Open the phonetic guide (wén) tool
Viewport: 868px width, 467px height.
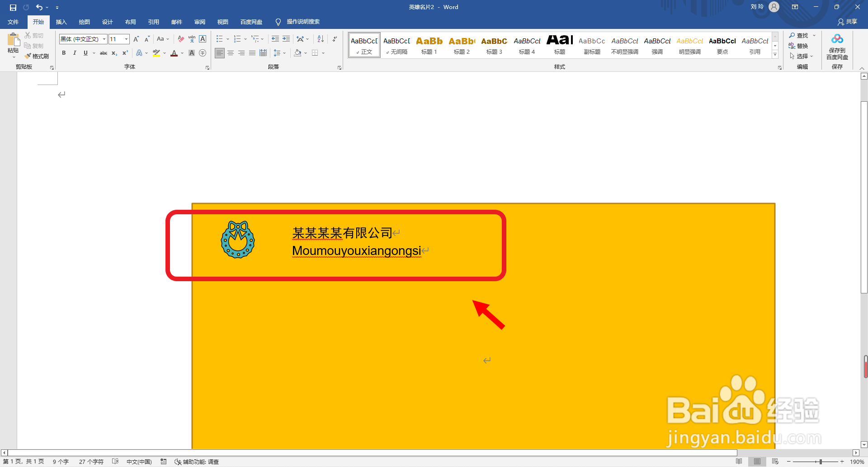pos(192,39)
